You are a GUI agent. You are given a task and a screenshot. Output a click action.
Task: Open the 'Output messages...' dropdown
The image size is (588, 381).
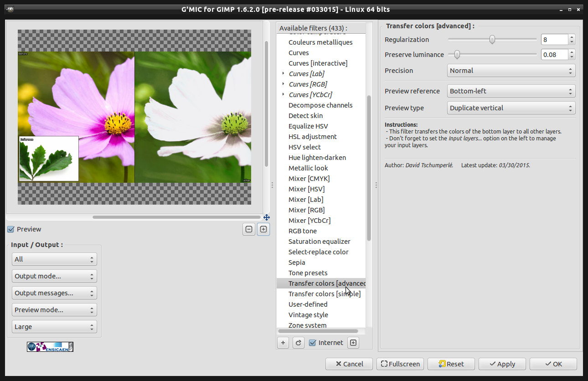coord(54,293)
